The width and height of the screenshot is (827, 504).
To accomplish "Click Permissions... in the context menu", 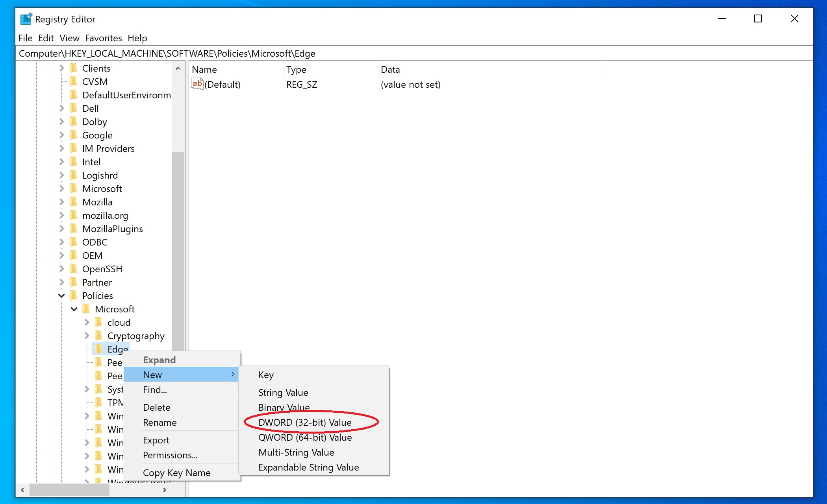I will coord(181,455).
